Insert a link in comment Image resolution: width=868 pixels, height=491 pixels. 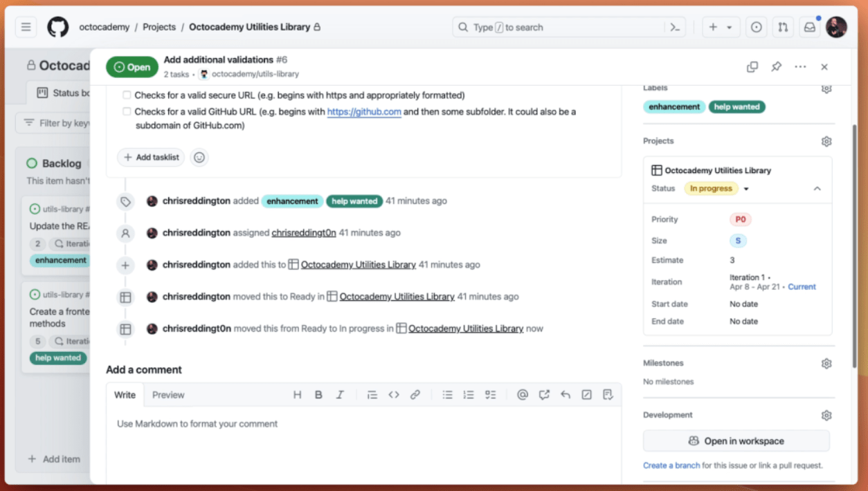(x=415, y=395)
